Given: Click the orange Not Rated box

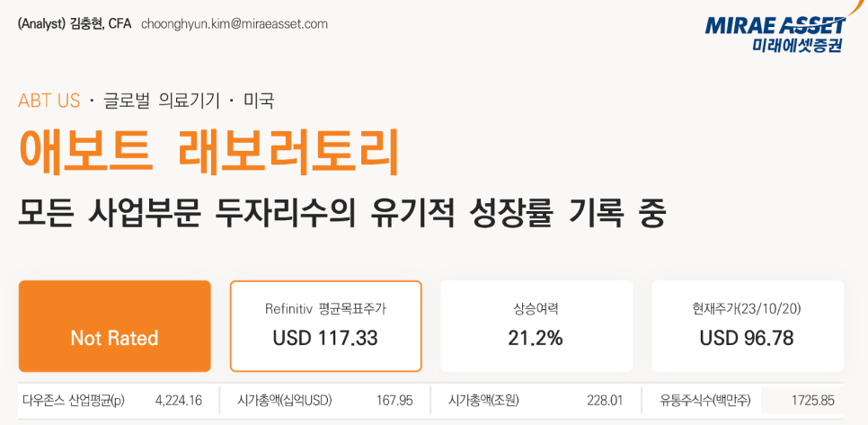Looking at the screenshot, I should [115, 326].
